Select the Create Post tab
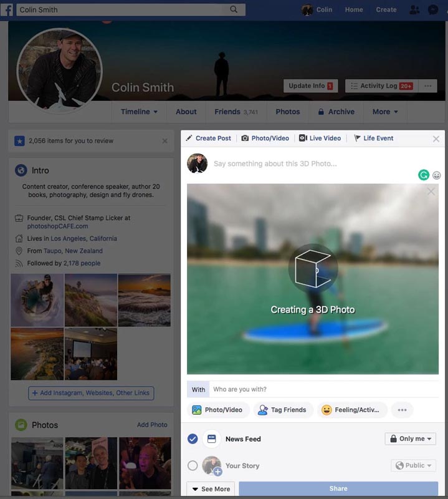 pos(209,138)
